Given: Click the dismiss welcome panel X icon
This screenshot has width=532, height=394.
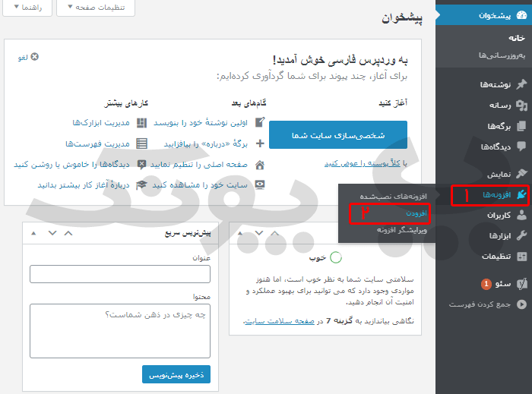Looking at the screenshot, I should 35,57.
